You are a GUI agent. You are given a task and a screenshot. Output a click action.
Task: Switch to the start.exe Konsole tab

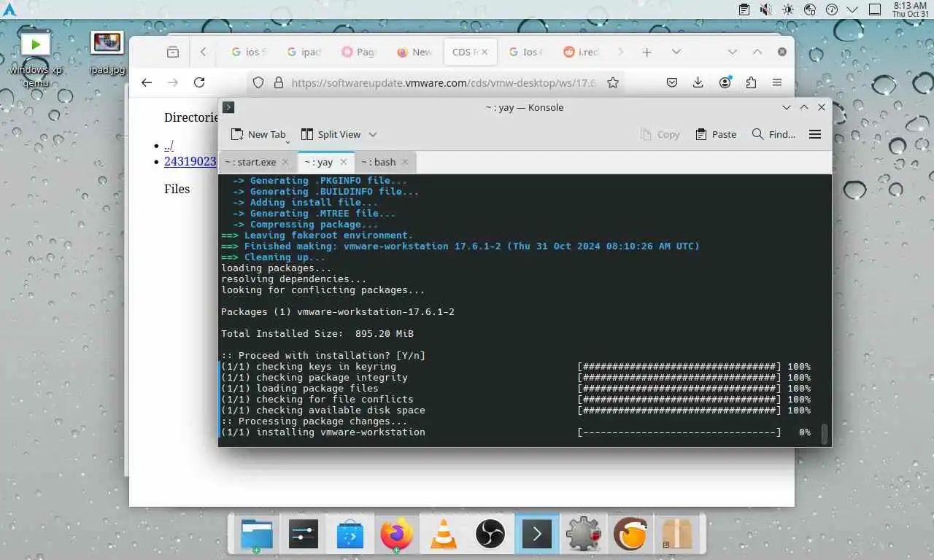point(251,162)
